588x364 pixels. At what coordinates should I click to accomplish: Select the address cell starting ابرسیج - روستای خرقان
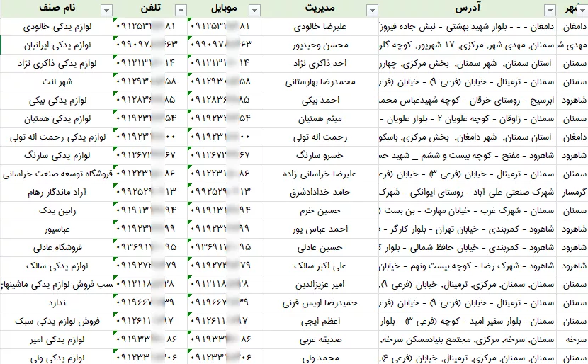tap(468, 100)
